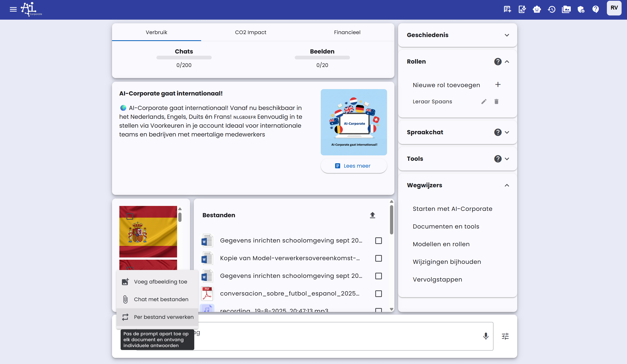Edit the Leraar Spaans role with the pencil icon
The width and height of the screenshot is (627, 364).
click(x=484, y=101)
